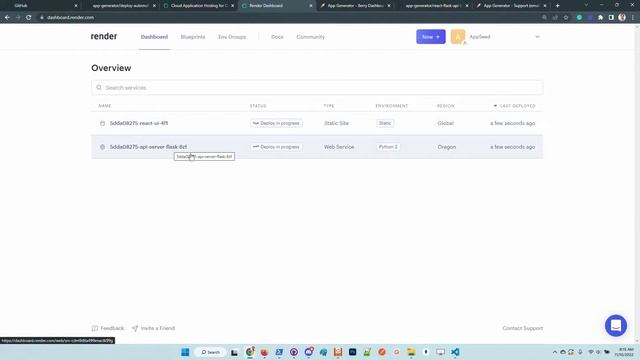The width and height of the screenshot is (640, 360).
Task: Switch to the GitHub browser tab
Action: coord(40,6)
